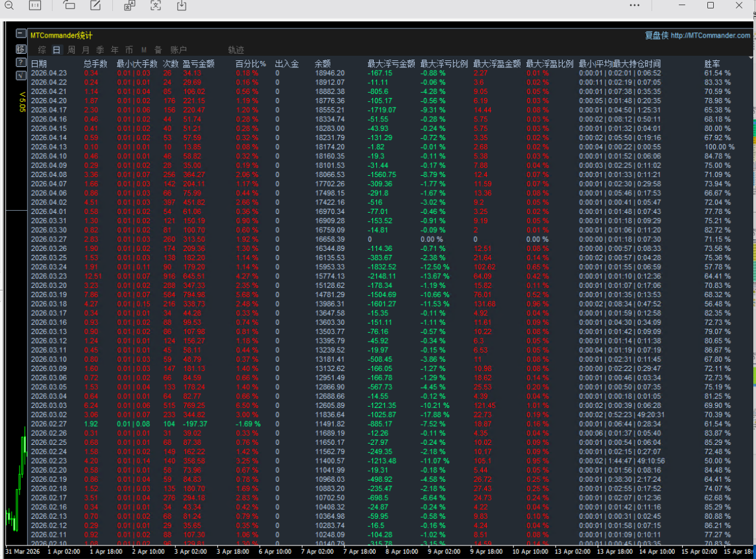
Task: Click the question mark help icon
Action: coord(21,62)
